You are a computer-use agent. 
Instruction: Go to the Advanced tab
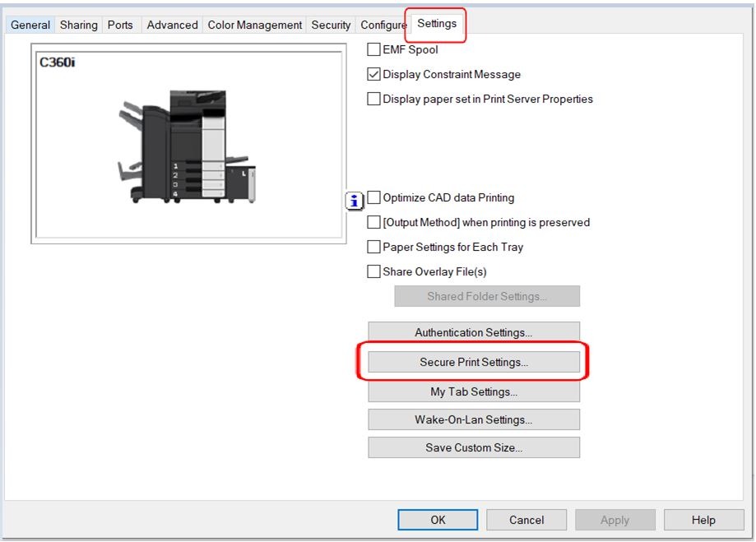point(172,25)
